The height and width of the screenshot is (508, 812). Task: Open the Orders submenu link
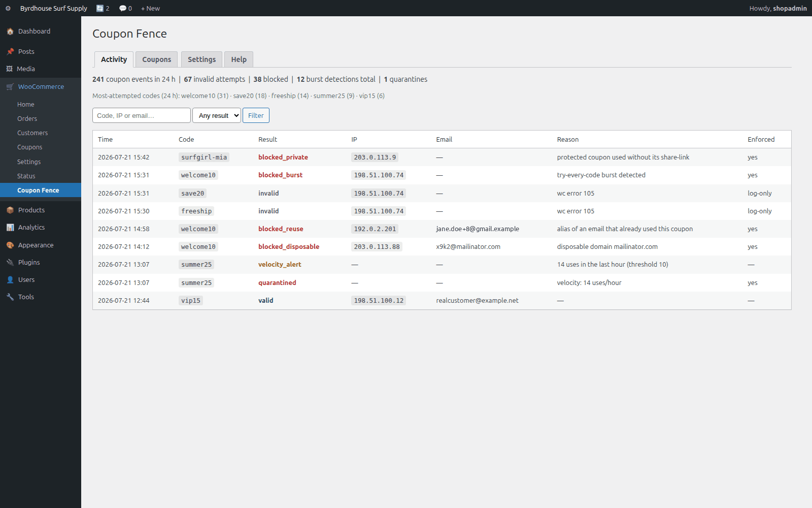tap(27, 119)
